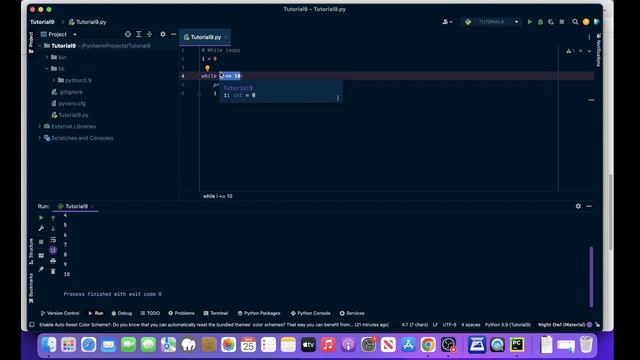Open Debug tool window
640x360 pixels.
[122, 313]
